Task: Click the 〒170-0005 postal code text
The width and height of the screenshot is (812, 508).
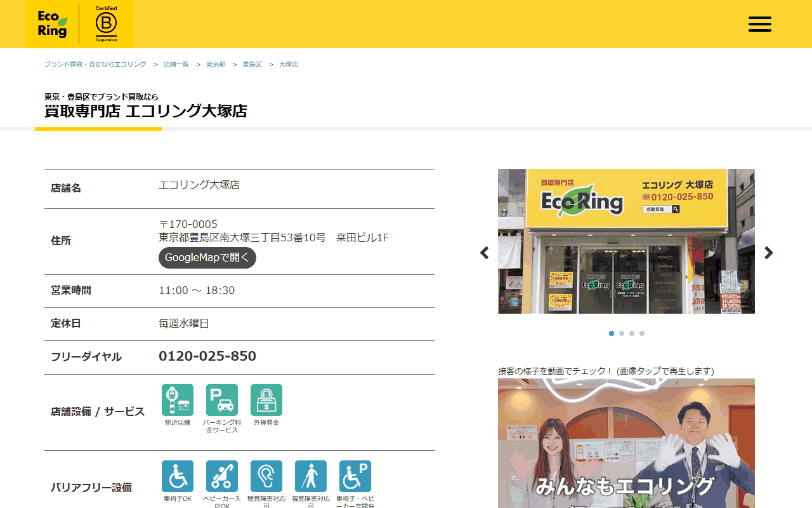Action: click(x=188, y=224)
